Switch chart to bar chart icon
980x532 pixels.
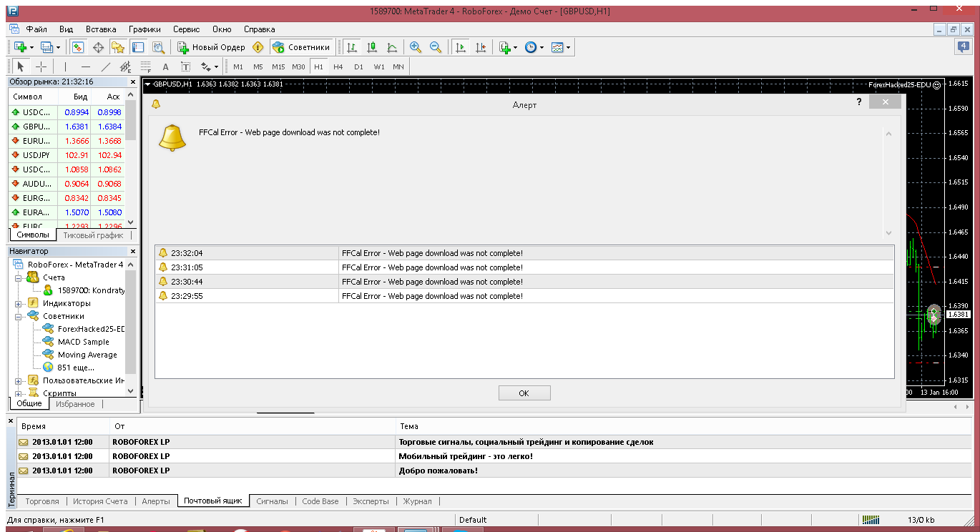[352, 47]
